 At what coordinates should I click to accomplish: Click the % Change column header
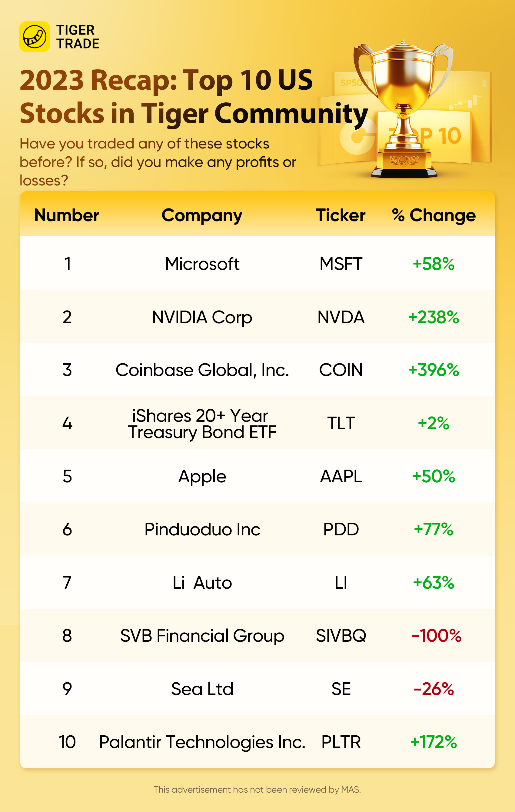click(x=434, y=215)
